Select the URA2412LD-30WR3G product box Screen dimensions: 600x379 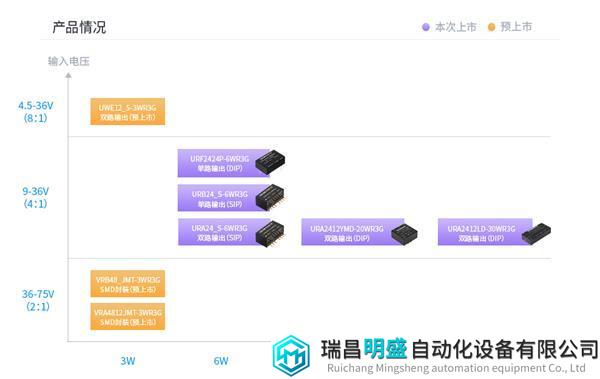pos(485,232)
